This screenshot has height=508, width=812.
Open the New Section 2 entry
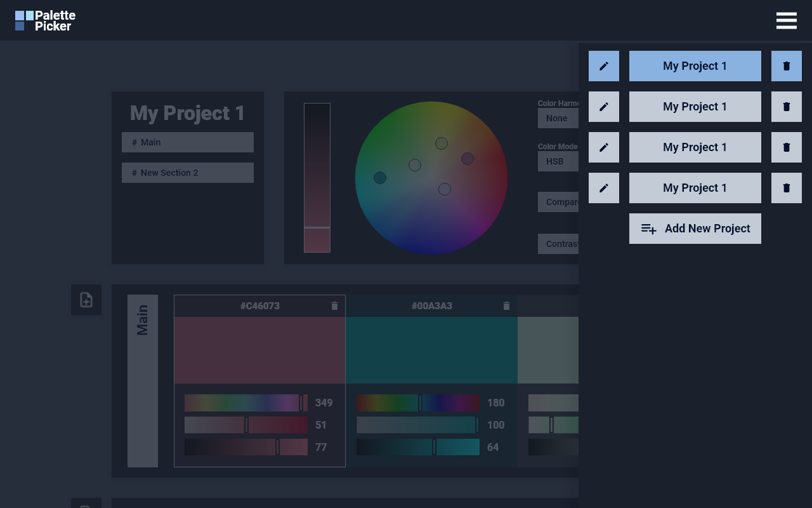pyautogui.click(x=187, y=173)
